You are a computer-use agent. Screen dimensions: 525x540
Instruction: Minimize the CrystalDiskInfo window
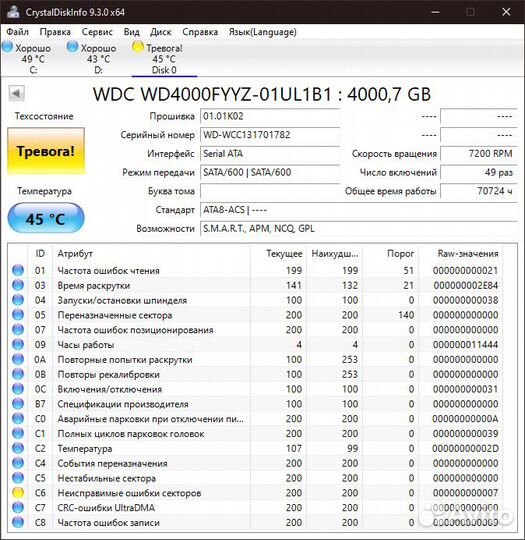pos(435,12)
